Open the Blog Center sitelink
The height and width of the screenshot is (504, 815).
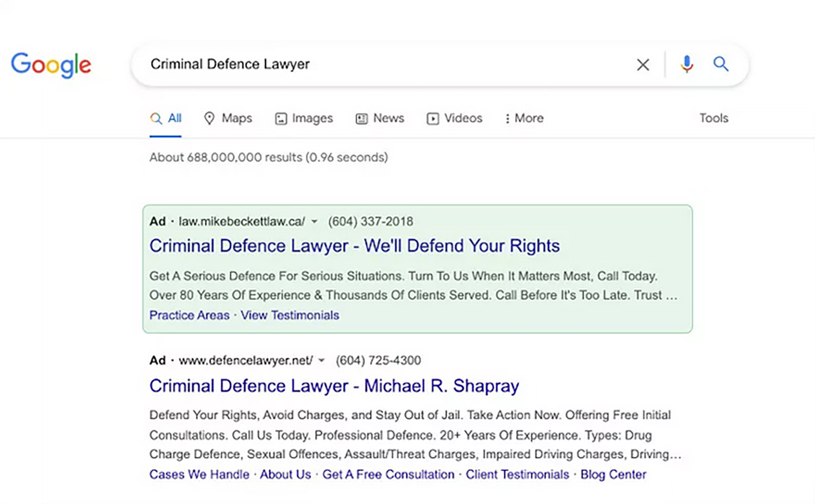[613, 474]
